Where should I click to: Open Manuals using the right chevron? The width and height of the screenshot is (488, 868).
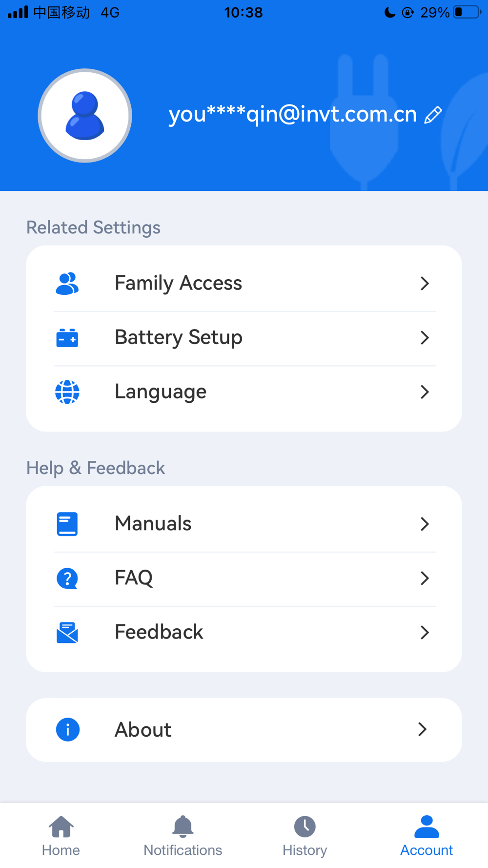pos(425,524)
